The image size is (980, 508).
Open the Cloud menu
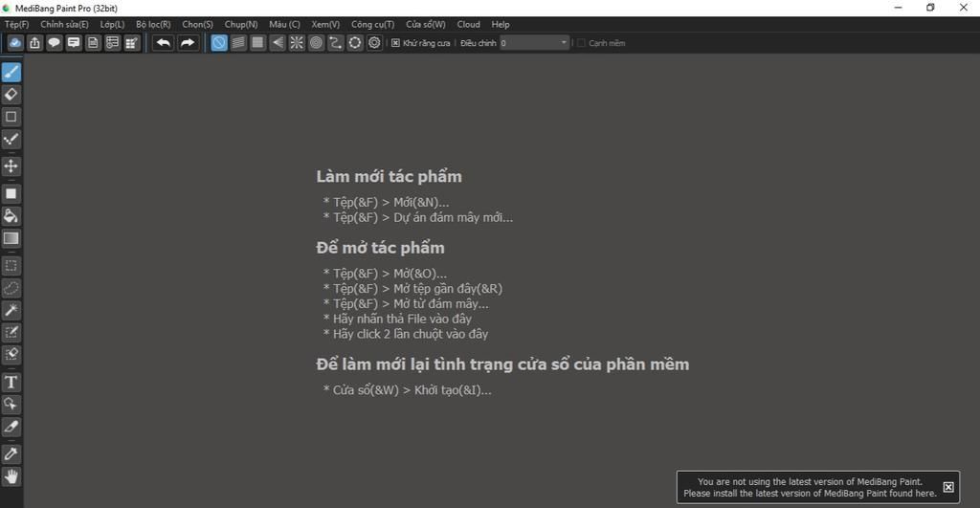pyautogui.click(x=468, y=24)
